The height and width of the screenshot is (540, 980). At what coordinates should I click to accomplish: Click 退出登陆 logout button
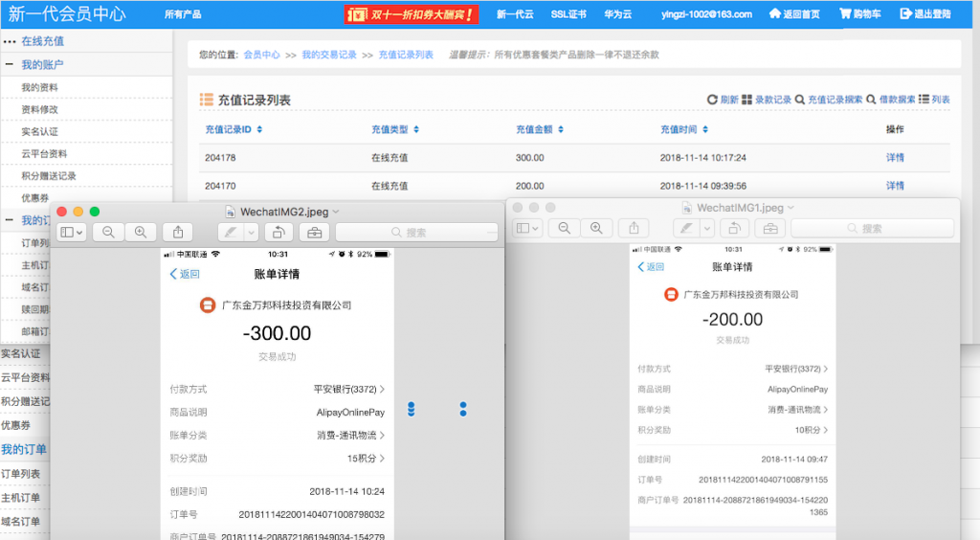click(x=924, y=14)
